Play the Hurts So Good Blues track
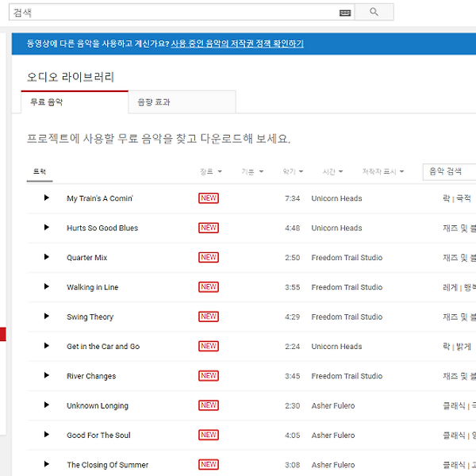This screenshot has width=476, height=476. (x=47, y=228)
